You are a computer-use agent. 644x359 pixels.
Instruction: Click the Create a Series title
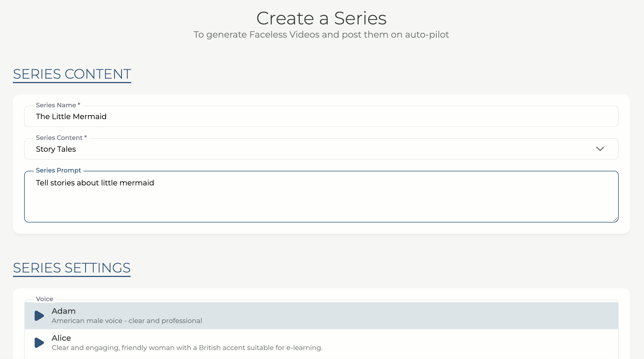(x=321, y=19)
